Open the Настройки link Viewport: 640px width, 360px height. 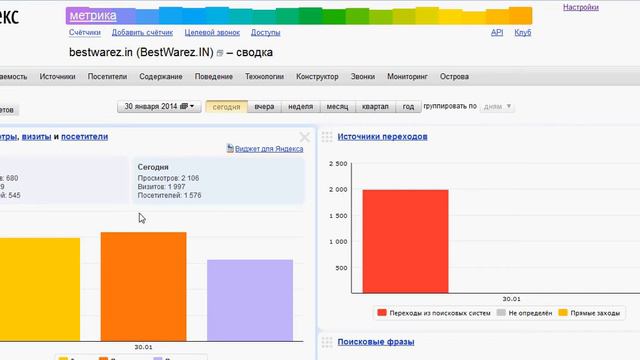[581, 7]
